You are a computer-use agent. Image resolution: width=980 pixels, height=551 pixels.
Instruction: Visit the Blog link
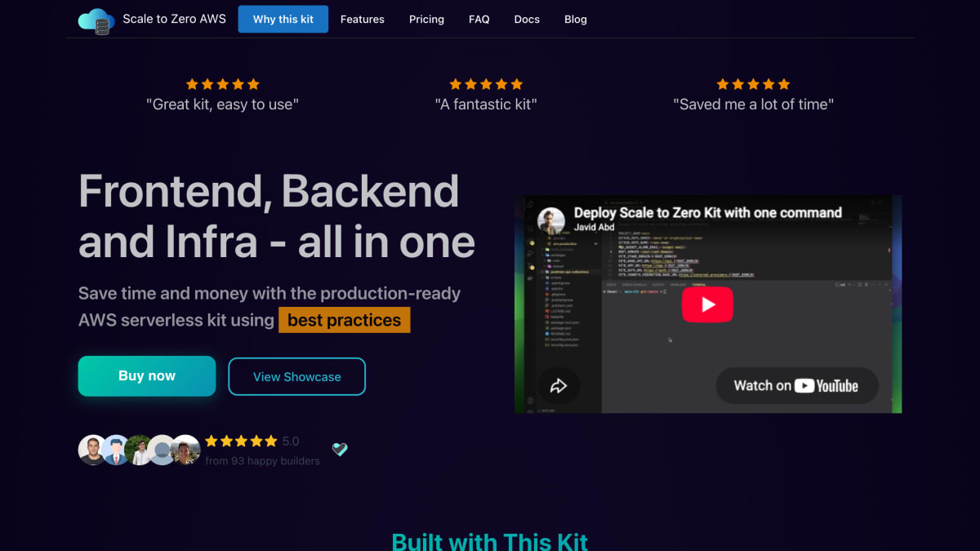tap(576, 19)
